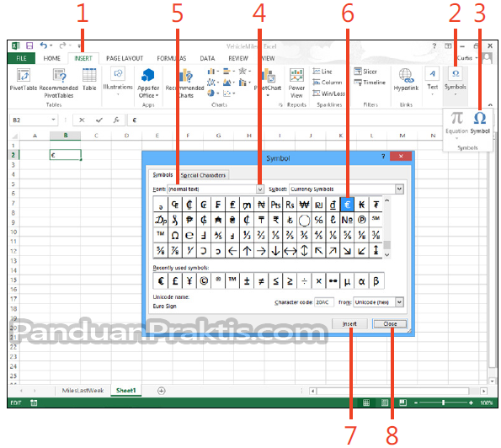The image size is (501, 448).
Task: Select recently used plus-minus symbol
Action: click(247, 281)
